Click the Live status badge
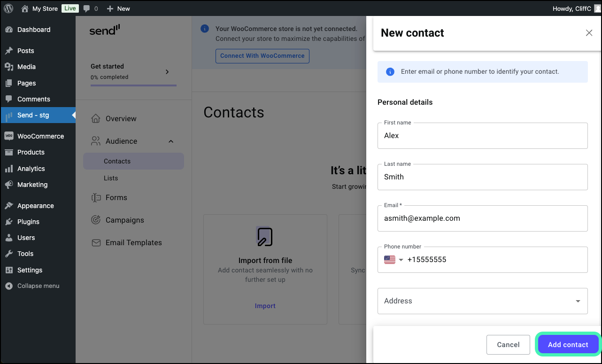 [x=70, y=8]
